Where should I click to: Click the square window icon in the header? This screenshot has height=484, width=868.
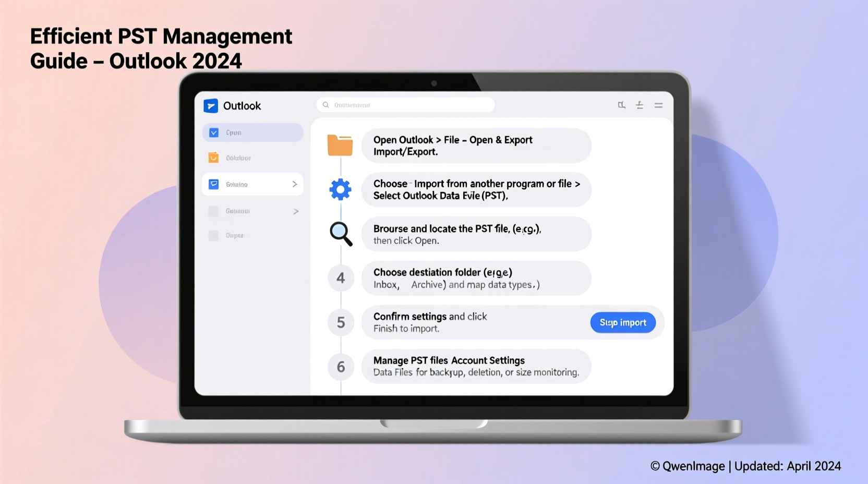coord(621,105)
